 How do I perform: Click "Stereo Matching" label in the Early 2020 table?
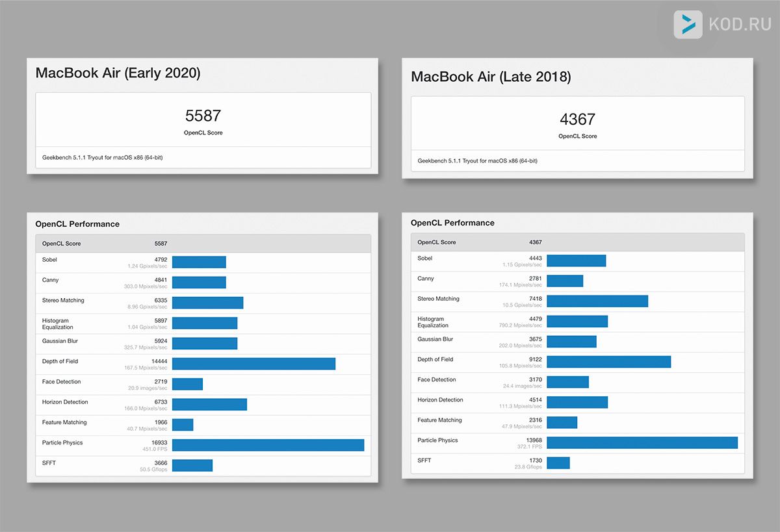pos(63,301)
